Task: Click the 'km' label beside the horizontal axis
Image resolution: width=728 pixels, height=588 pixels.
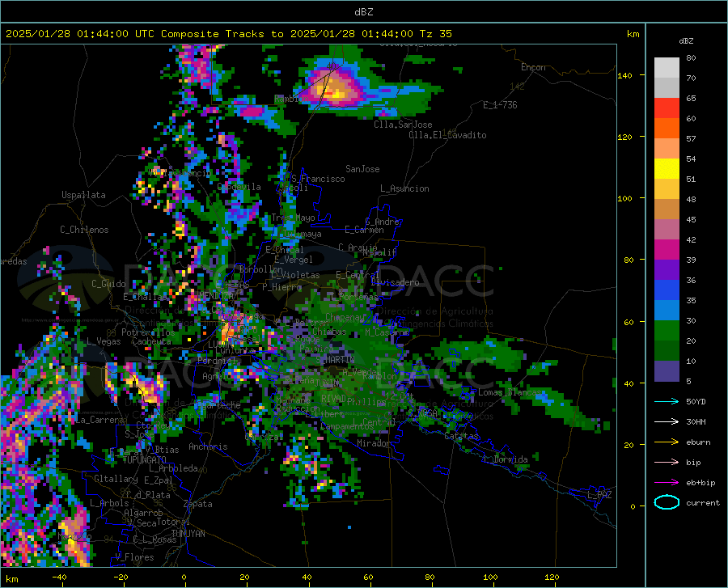Action: (x=11, y=579)
